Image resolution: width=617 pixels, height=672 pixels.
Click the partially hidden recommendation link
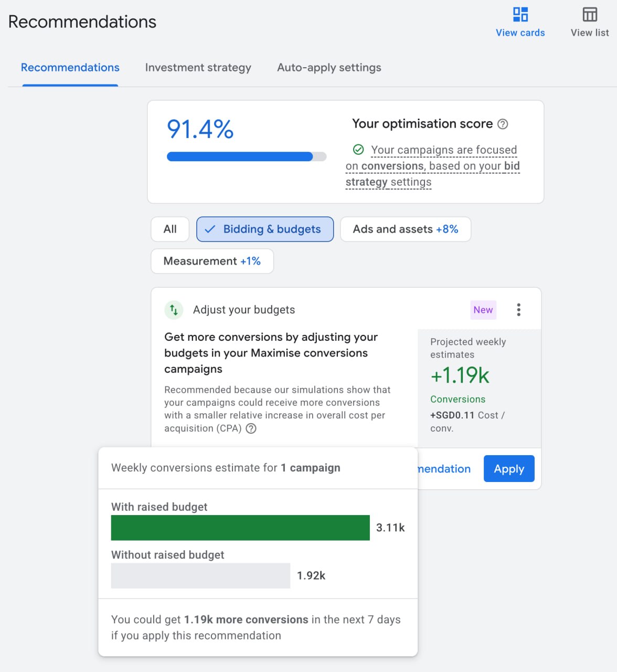pos(444,469)
